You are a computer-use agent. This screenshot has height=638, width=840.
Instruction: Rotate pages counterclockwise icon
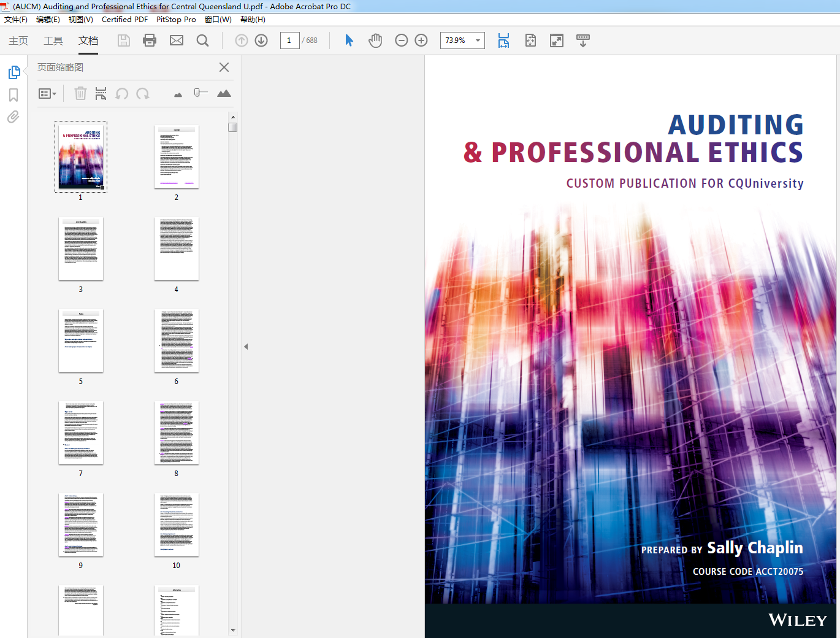tap(122, 93)
